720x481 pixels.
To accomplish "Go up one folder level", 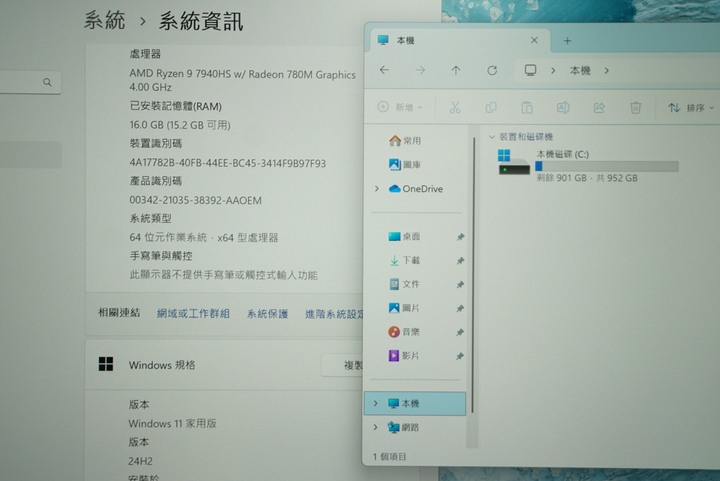I will point(456,70).
